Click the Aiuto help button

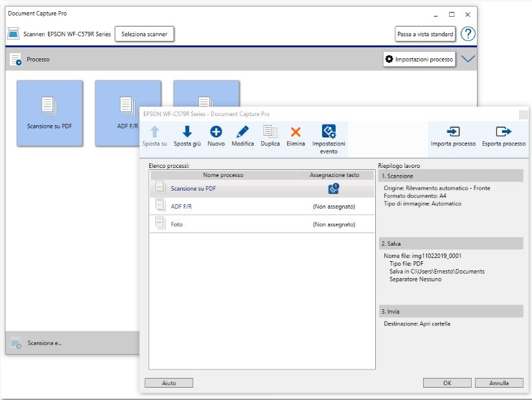tap(168, 383)
